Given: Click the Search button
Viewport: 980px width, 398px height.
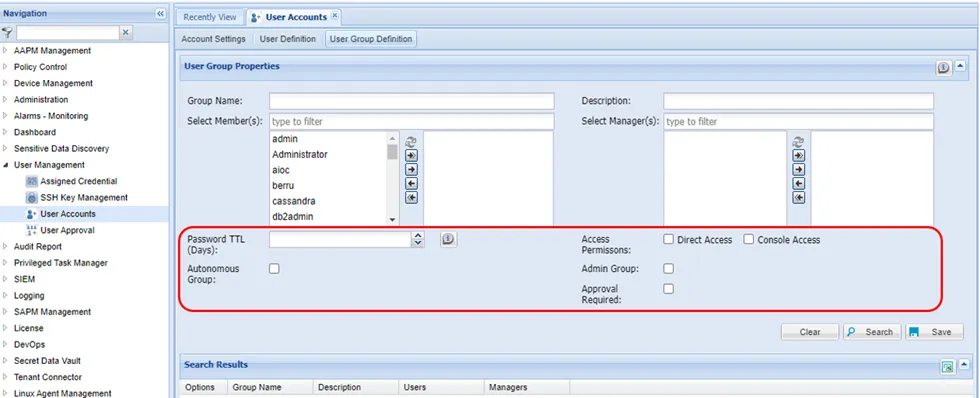Looking at the screenshot, I should [x=872, y=332].
